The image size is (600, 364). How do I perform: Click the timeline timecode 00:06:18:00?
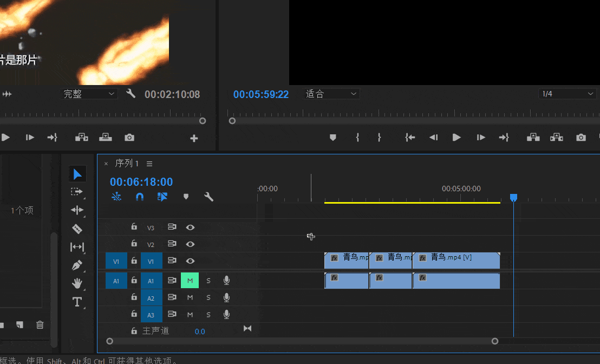tap(141, 182)
